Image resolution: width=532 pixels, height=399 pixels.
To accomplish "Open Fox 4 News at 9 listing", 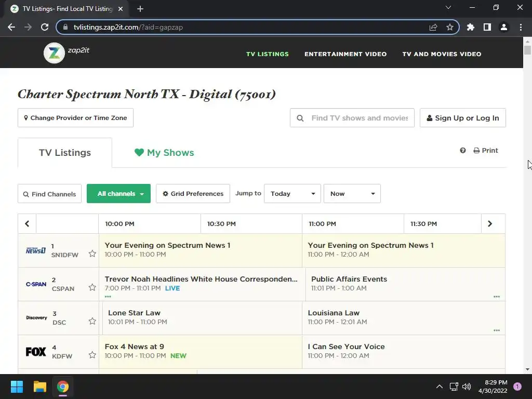I will pyautogui.click(x=201, y=352).
